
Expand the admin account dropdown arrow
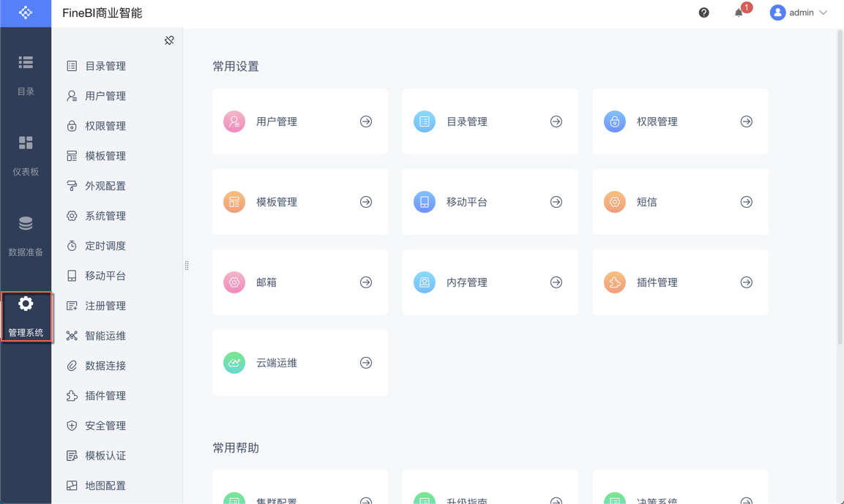(x=823, y=12)
